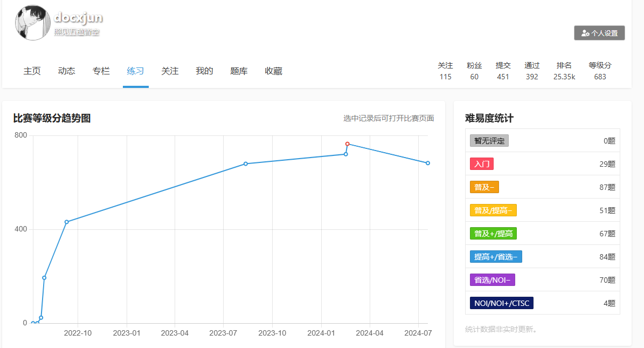
Task: Click the 70题 count
Action: tap(607, 280)
